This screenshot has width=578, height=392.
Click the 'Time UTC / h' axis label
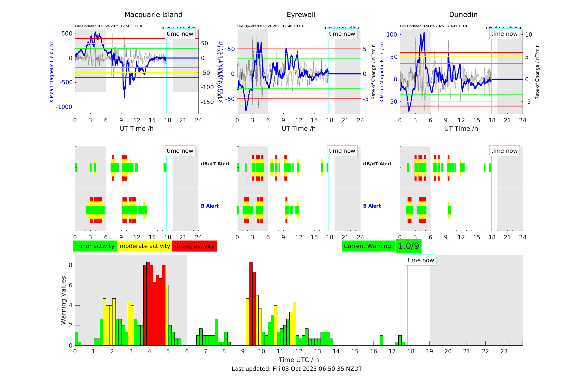coord(299,360)
